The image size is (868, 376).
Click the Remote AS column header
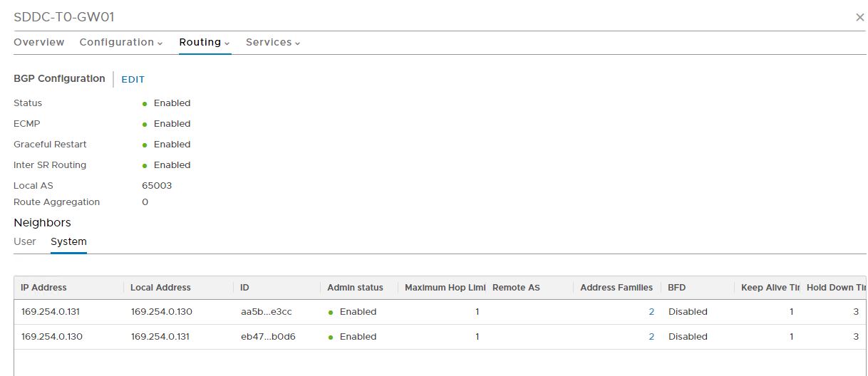point(516,288)
